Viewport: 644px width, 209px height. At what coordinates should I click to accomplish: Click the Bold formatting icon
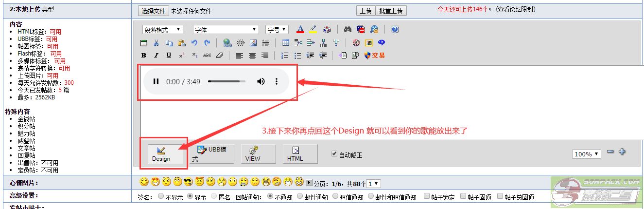pos(144,56)
